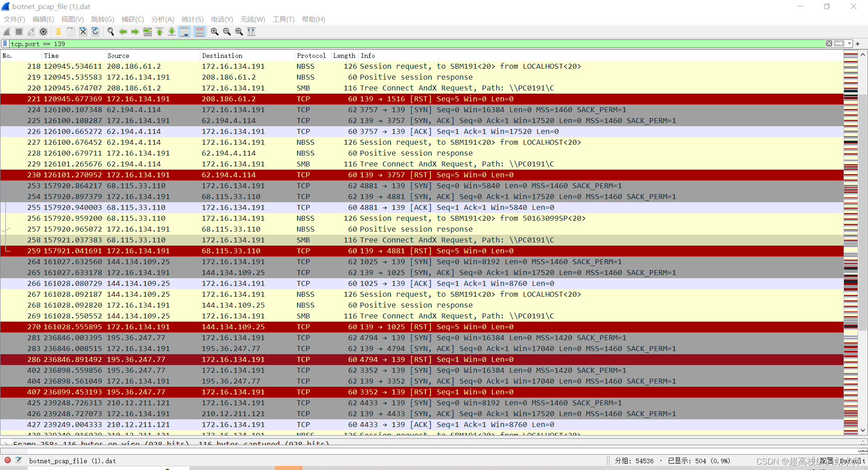Open display filter bookmark icon
The height and width of the screenshot is (470, 868).
(x=5, y=44)
